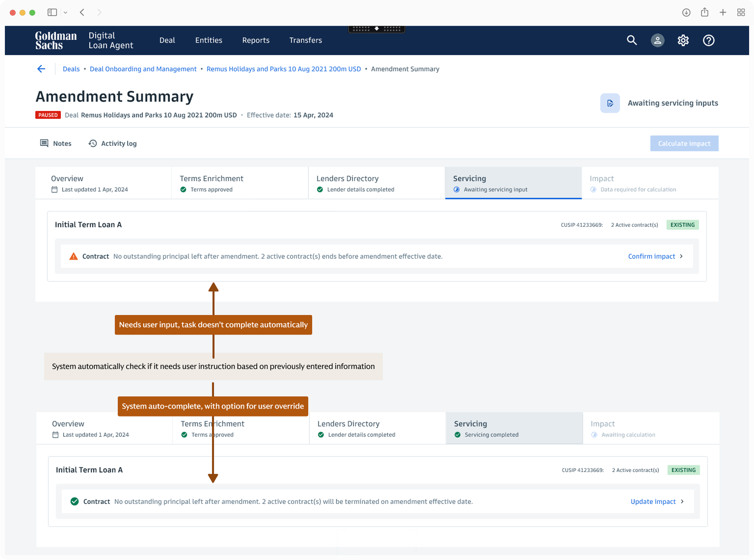Select the Servicing tab awaiting input
This screenshot has width=754, height=560.
pyautogui.click(x=514, y=183)
